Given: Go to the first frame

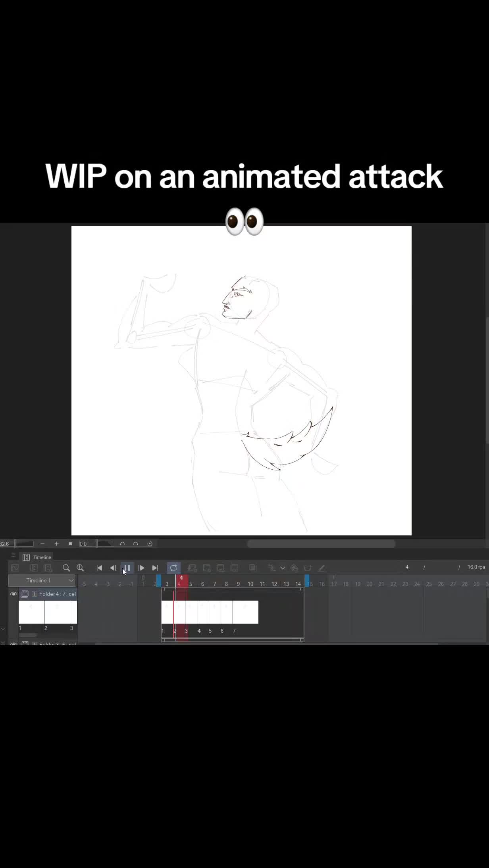Looking at the screenshot, I should point(99,568).
